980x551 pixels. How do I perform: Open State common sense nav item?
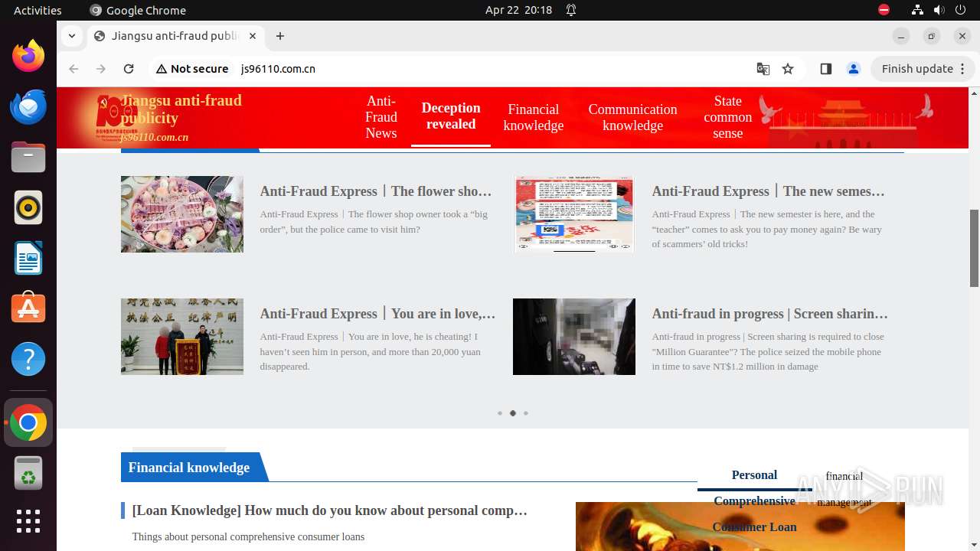point(728,117)
